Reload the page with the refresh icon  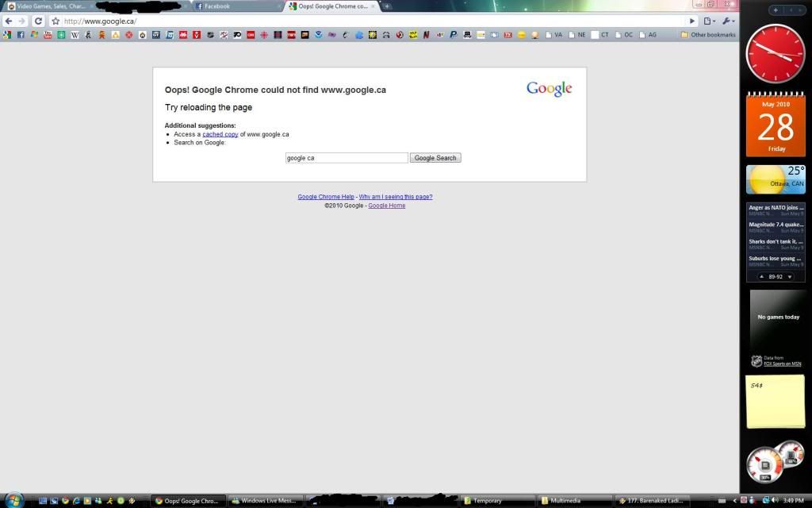[38, 21]
